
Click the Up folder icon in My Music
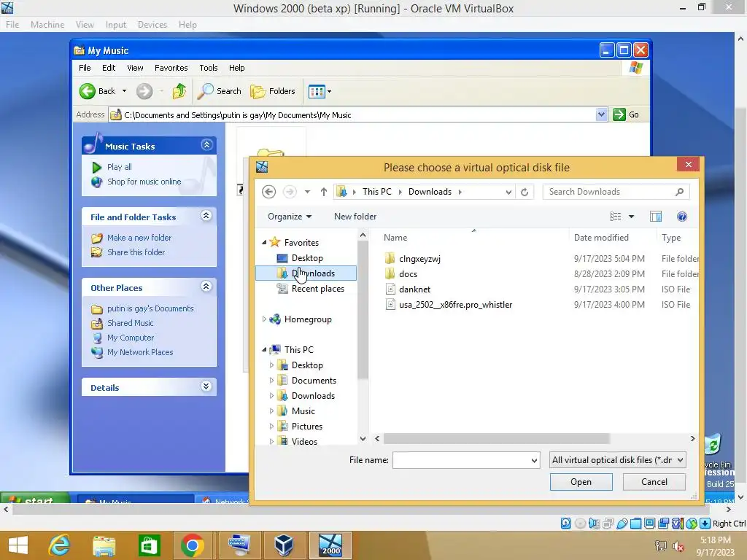coord(179,91)
